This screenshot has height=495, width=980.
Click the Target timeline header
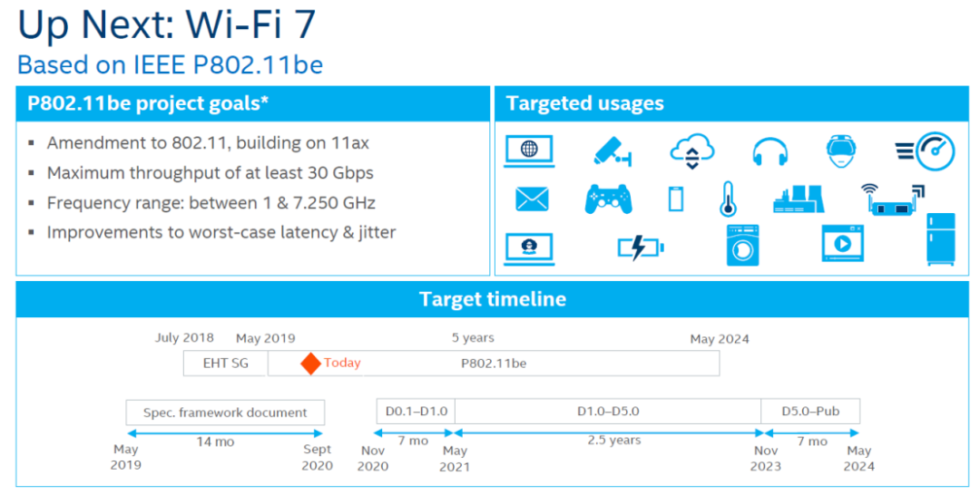pos(493,299)
